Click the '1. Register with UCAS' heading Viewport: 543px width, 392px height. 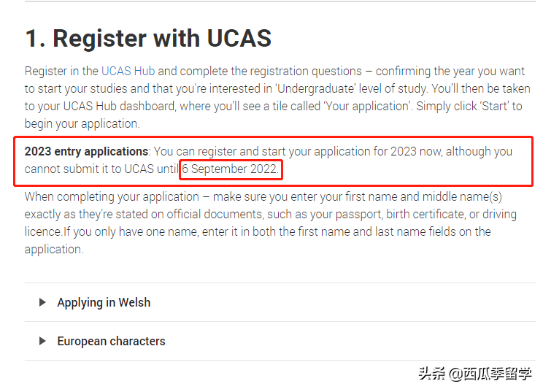tap(148, 38)
